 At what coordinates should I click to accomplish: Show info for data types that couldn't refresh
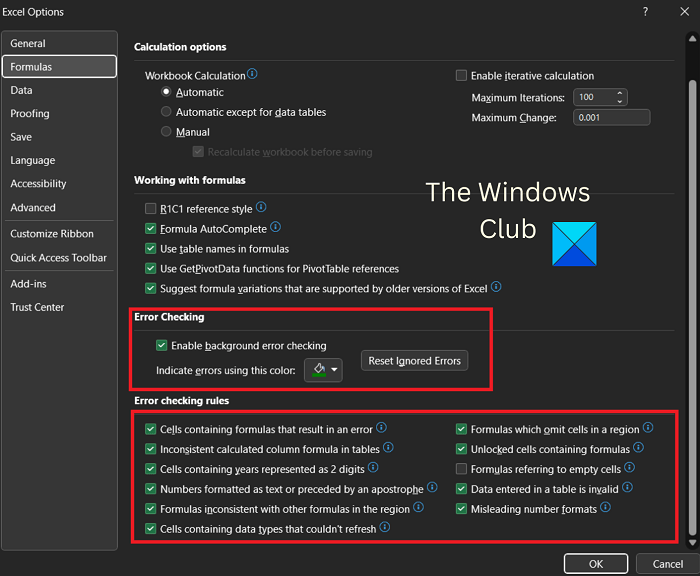click(385, 527)
